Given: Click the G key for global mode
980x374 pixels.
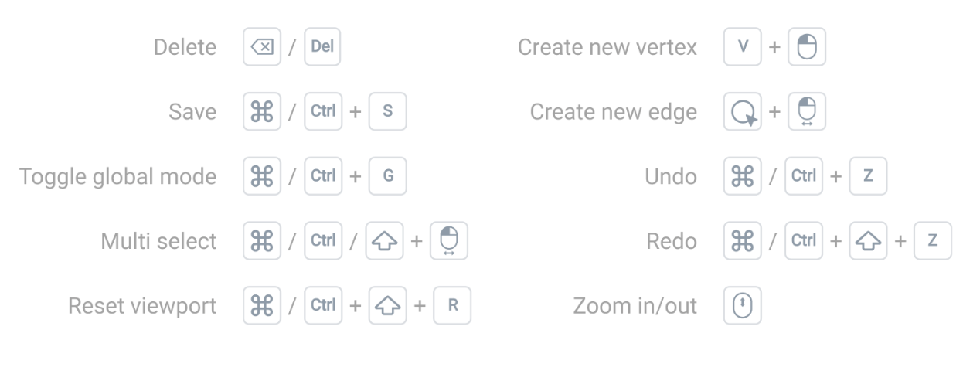Looking at the screenshot, I should click(x=387, y=176).
